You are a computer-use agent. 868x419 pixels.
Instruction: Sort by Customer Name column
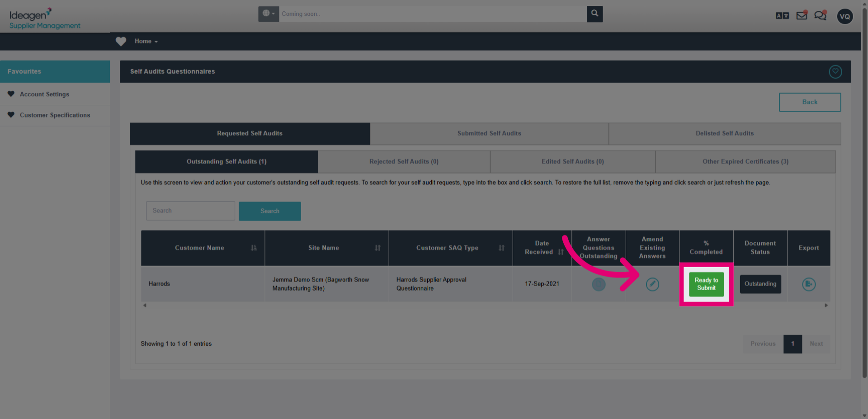203,248
